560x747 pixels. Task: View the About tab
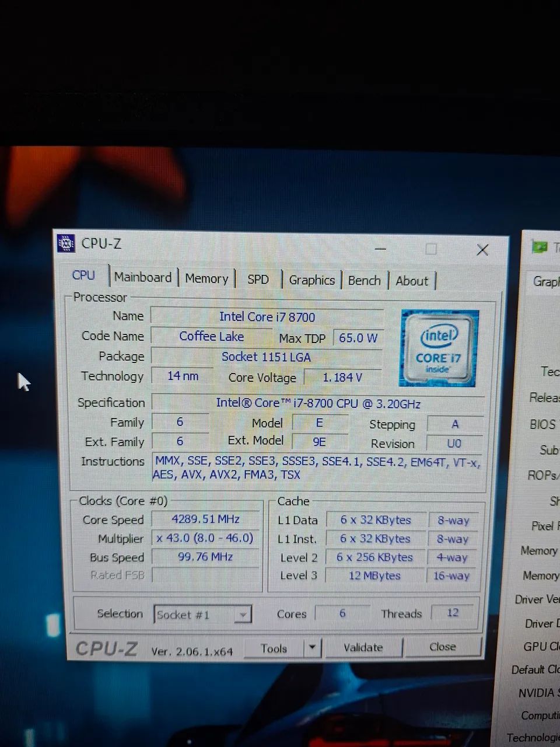click(x=411, y=281)
